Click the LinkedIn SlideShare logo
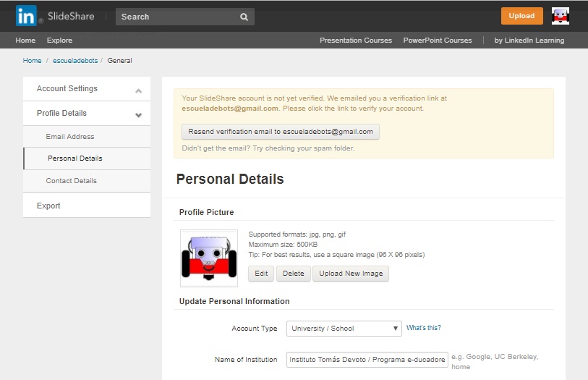 click(56, 16)
